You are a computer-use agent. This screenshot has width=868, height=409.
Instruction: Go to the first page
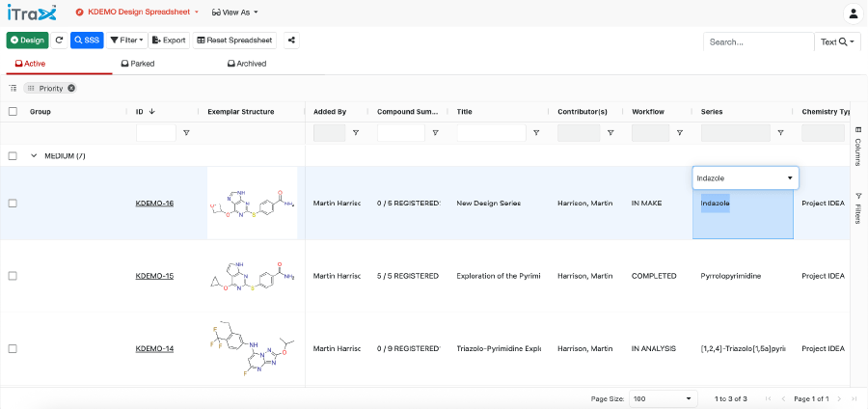768,398
